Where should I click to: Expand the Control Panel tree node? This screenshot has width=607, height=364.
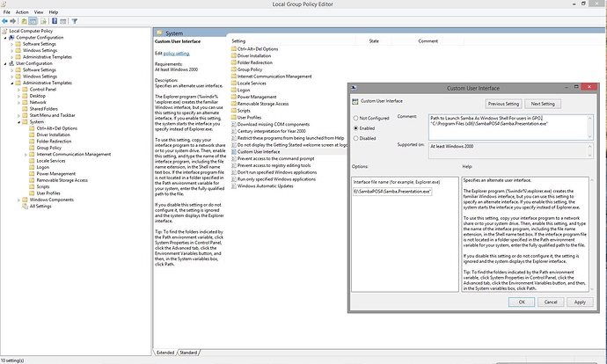19,90
